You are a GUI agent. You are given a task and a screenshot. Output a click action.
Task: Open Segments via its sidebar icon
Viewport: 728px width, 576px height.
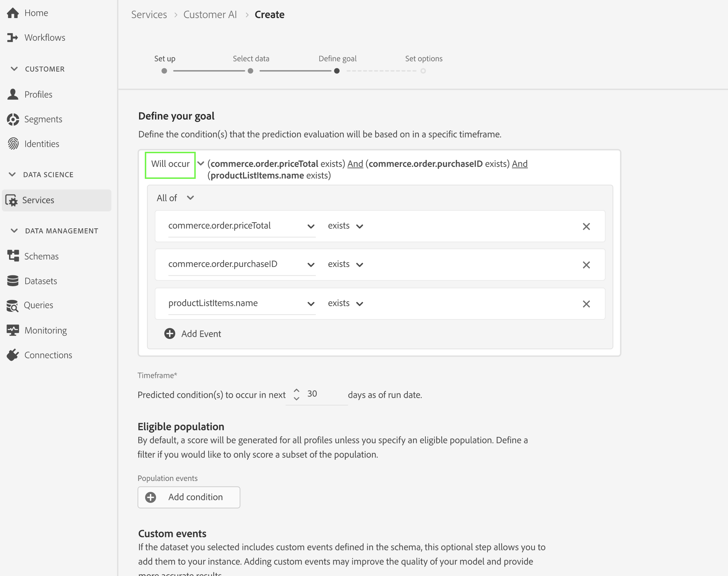pos(13,119)
